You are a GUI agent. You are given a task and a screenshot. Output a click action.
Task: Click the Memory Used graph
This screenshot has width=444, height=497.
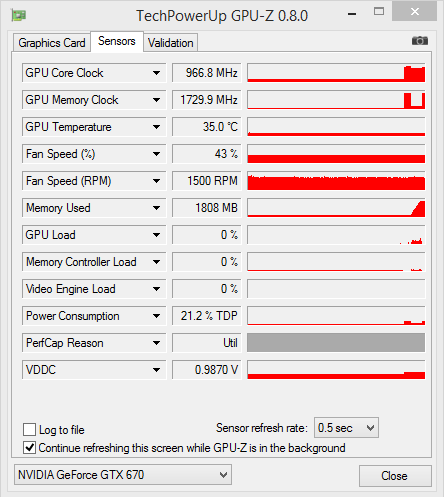[x=336, y=208]
